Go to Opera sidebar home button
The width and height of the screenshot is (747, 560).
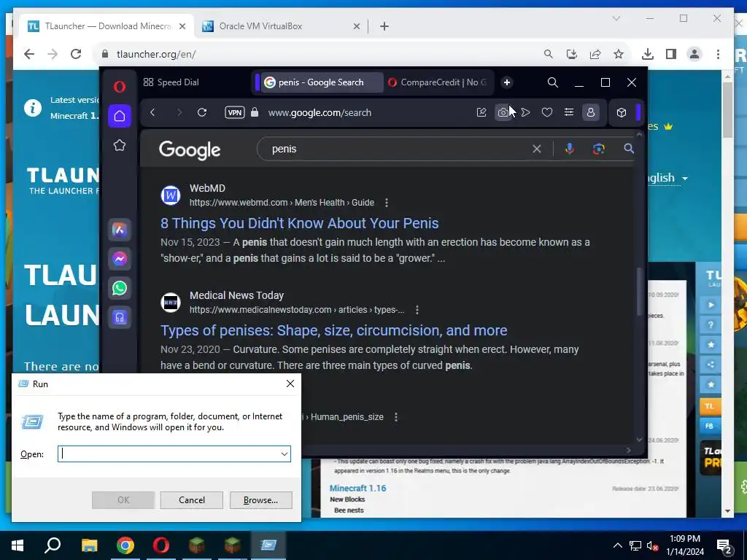(120, 116)
